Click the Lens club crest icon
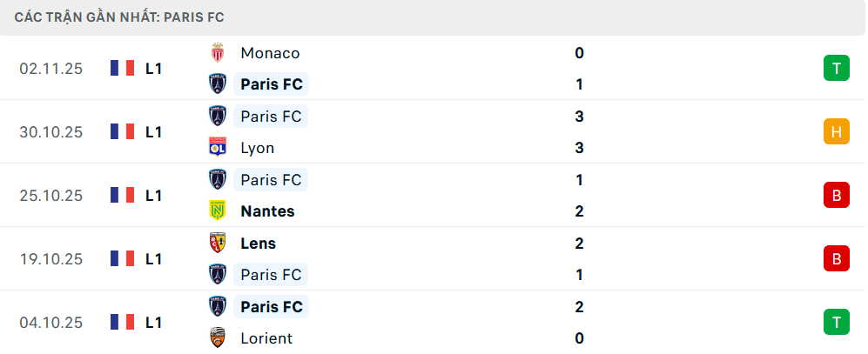This screenshot has width=868, height=354. point(218,244)
